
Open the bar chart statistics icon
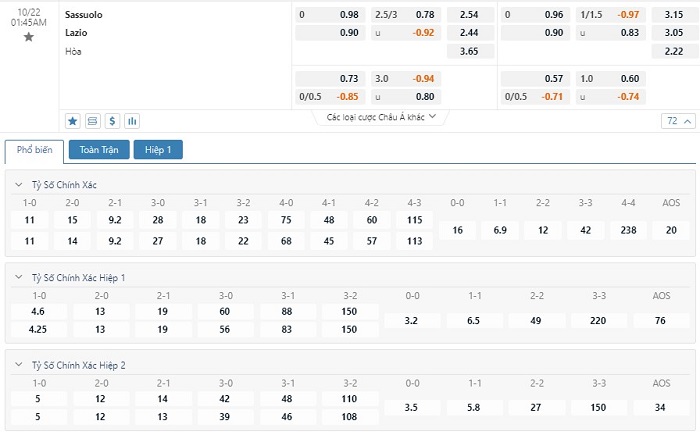click(132, 121)
